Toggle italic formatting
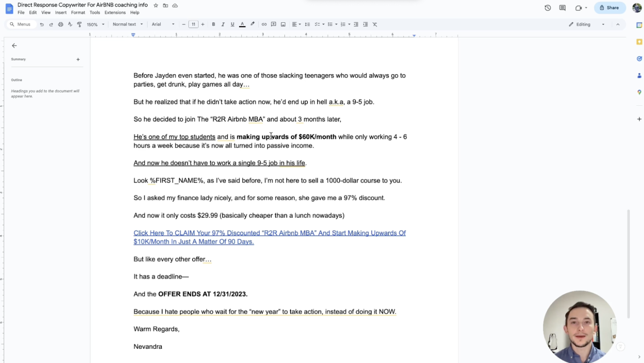 tap(223, 24)
